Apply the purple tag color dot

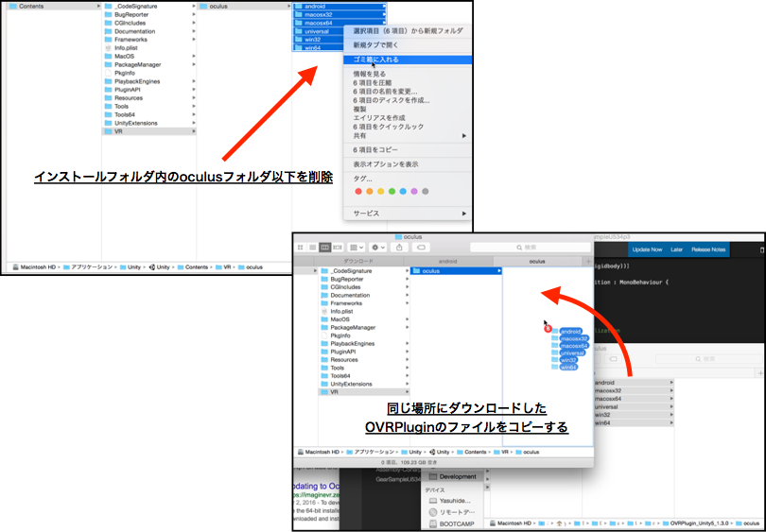click(x=414, y=191)
